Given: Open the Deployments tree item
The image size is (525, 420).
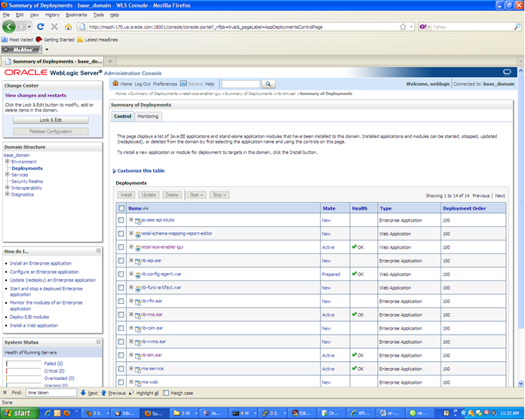Looking at the screenshot, I should (27, 168).
